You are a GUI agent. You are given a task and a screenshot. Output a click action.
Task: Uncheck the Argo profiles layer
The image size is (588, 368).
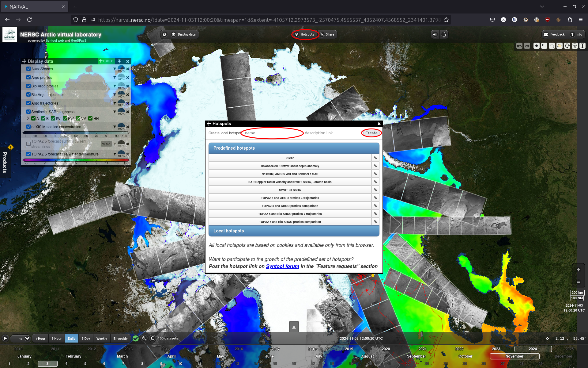point(28,77)
